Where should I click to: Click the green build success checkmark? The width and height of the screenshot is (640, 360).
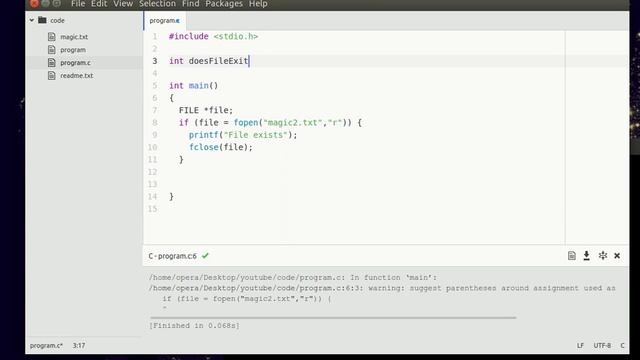205,256
